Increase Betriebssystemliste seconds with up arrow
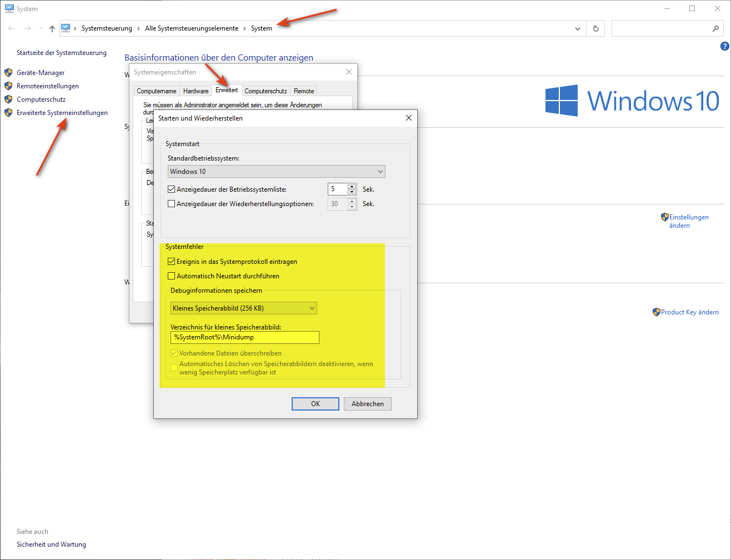This screenshot has height=560, width=731. (x=352, y=187)
